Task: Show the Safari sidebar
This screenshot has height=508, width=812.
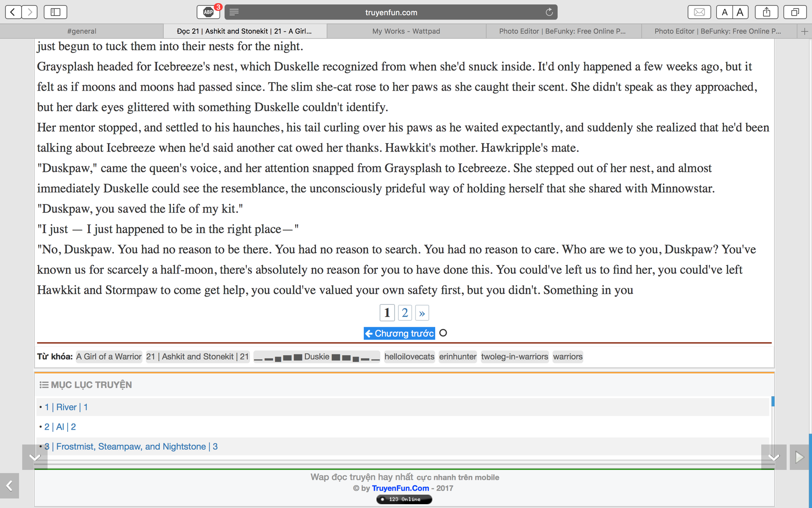Action: click(55, 12)
